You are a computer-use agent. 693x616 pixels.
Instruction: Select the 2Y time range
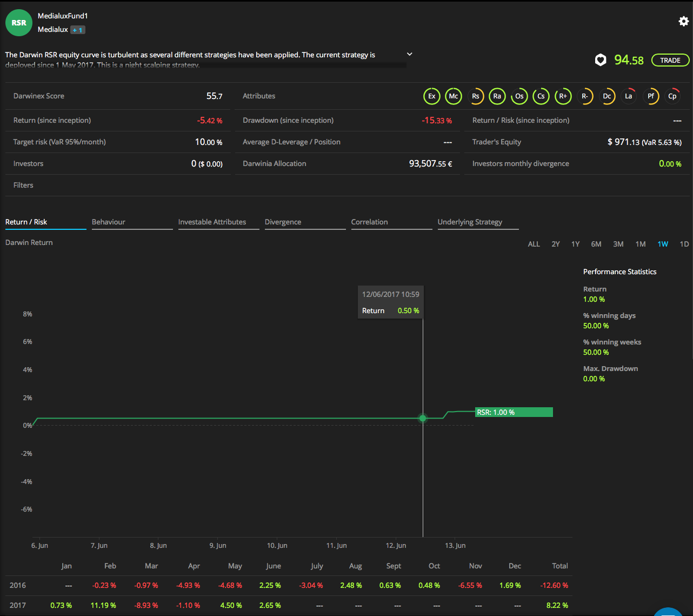click(x=556, y=244)
